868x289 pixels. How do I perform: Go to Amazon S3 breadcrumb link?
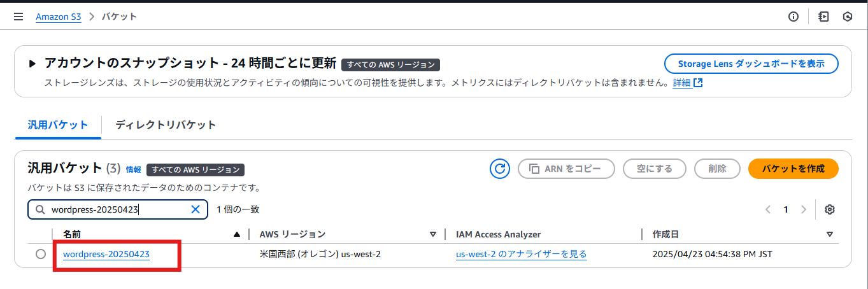[x=59, y=17]
